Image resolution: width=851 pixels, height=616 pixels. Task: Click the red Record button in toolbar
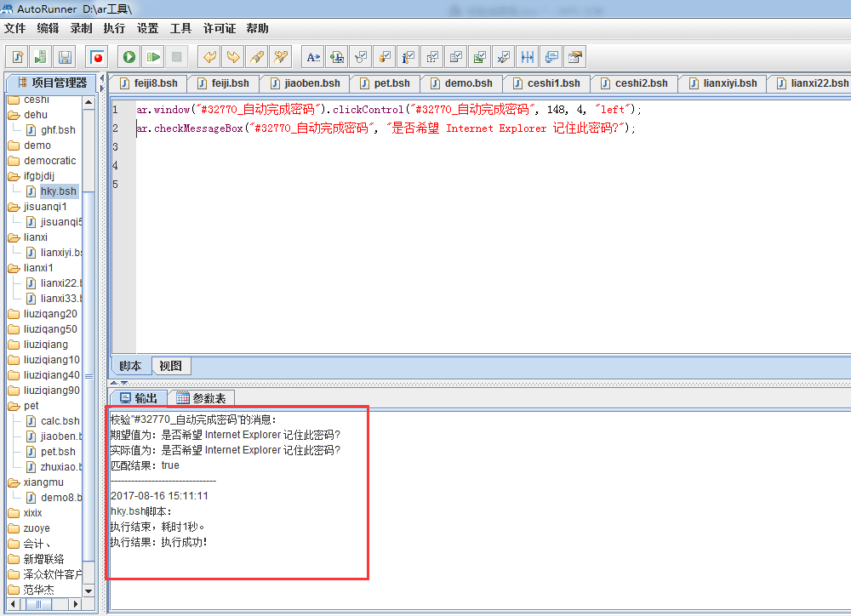96,57
